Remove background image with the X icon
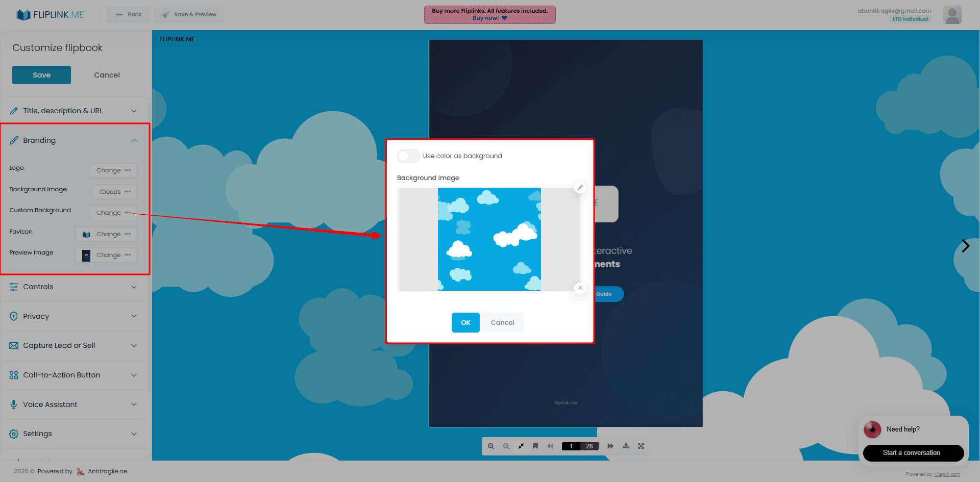This screenshot has width=980, height=482. [x=580, y=288]
